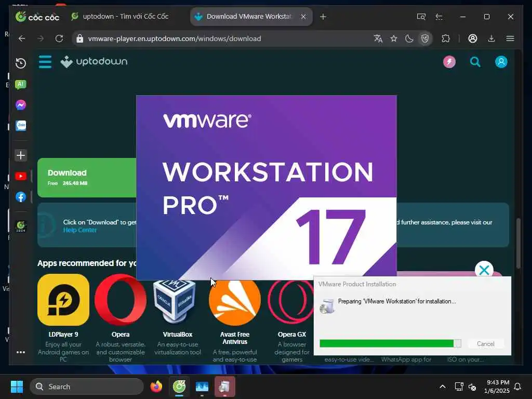532x399 pixels.
Task: Open the Avast Free Antivirus app card
Action: click(234, 321)
